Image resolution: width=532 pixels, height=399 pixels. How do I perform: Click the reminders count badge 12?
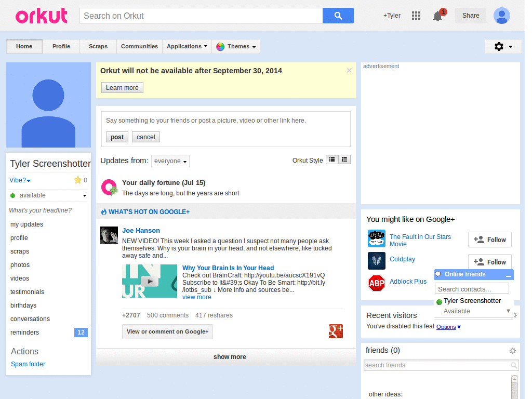coord(81,332)
